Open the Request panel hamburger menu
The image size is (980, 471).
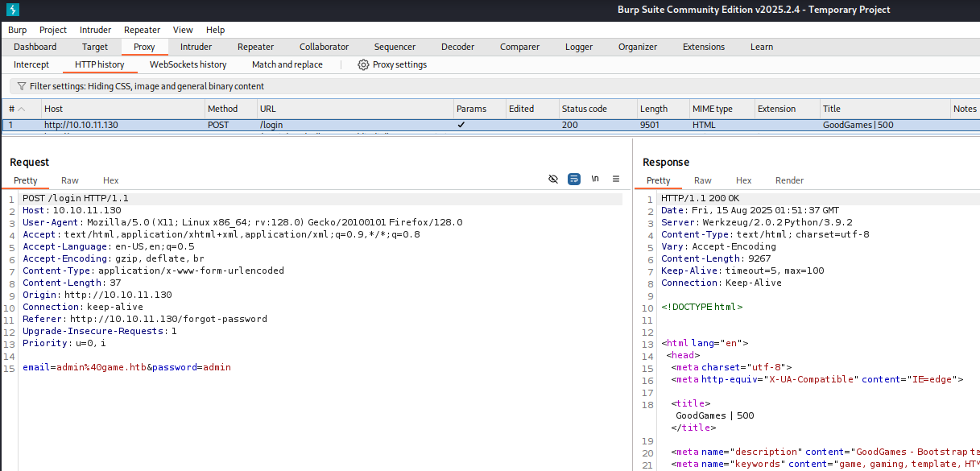pos(616,180)
